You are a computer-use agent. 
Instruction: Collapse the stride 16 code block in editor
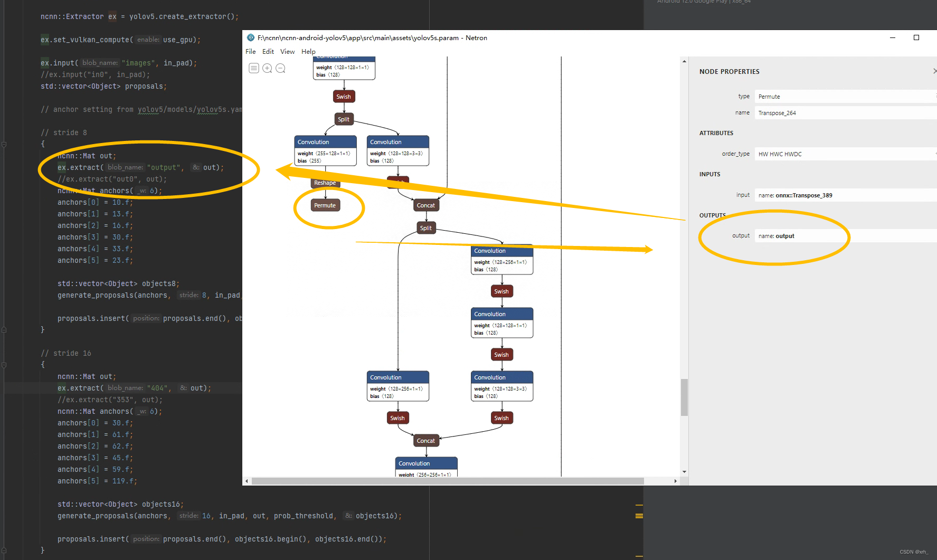pos(4,365)
